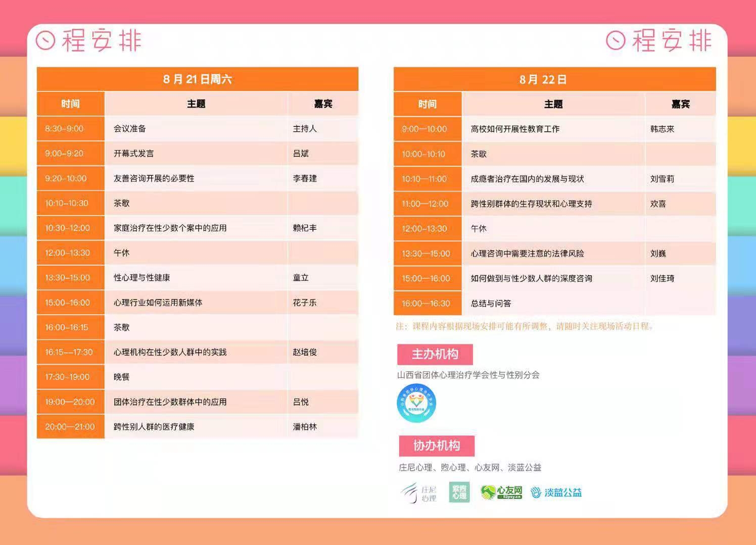This screenshot has width=756, height=545.
Task: Click the topic 友善咨询开展的必要性
Action: pos(154,178)
